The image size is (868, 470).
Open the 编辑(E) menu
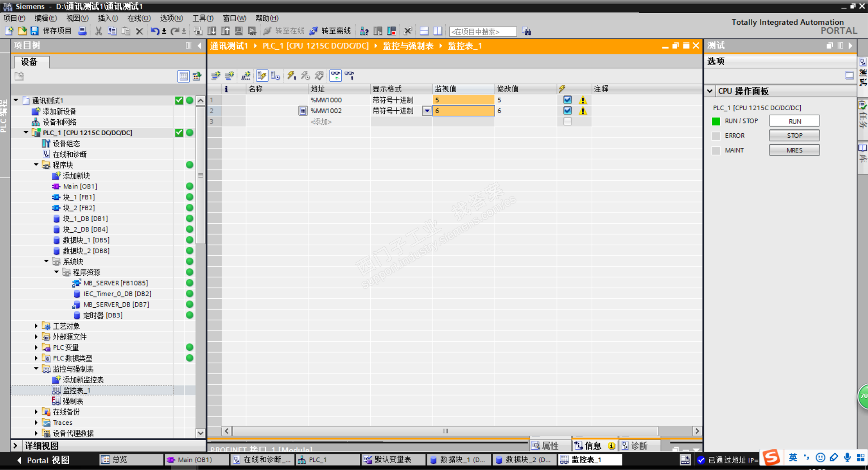[x=46, y=18]
